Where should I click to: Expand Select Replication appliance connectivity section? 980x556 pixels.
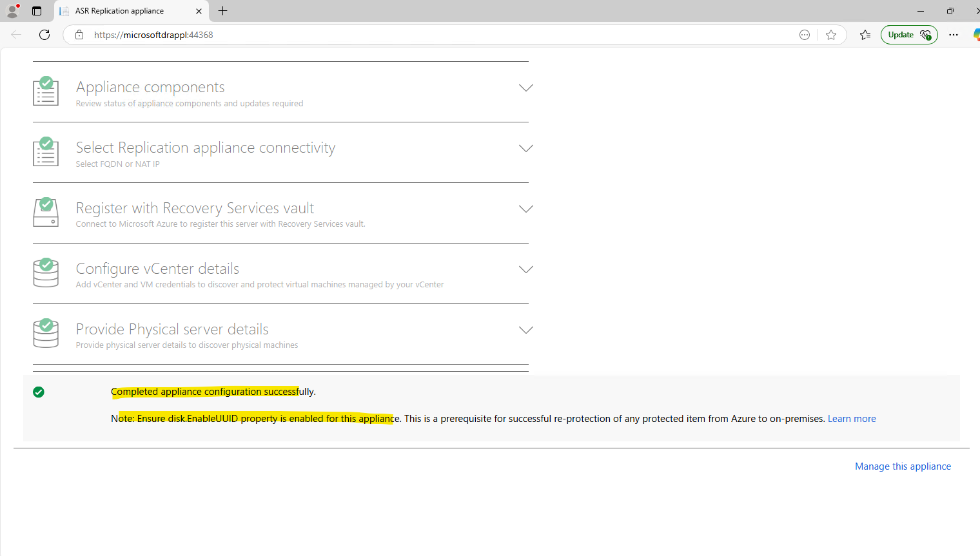[x=526, y=148]
